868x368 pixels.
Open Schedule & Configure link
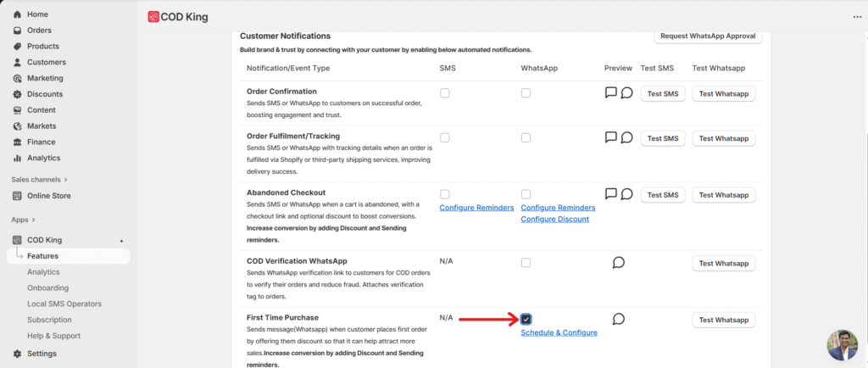559,332
